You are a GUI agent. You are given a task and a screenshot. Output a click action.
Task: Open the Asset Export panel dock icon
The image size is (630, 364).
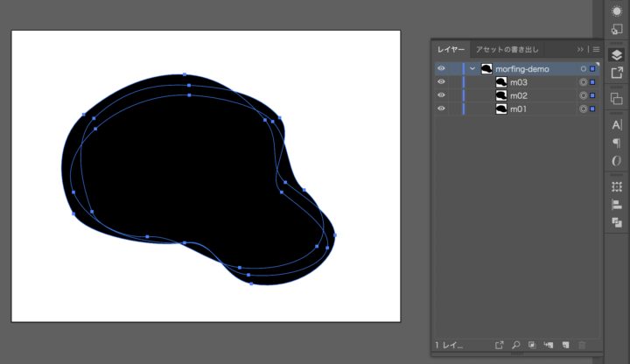pyautogui.click(x=617, y=73)
